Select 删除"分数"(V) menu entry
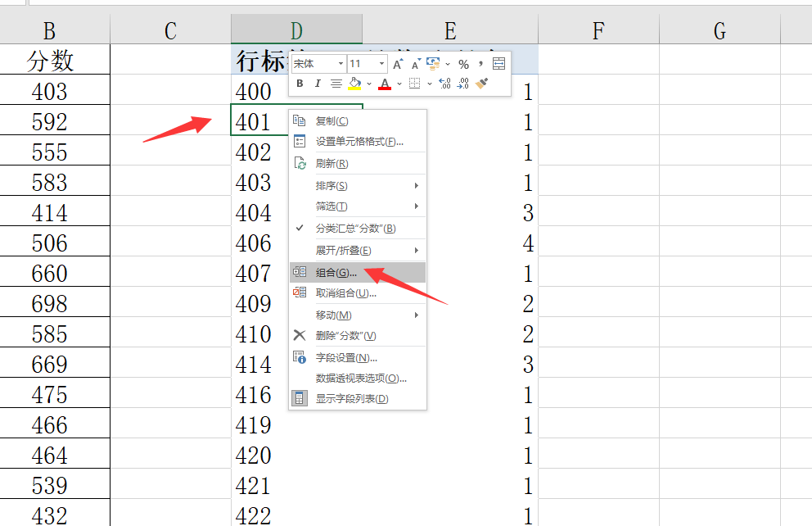Viewport: 812px width, 526px height. coord(358,336)
